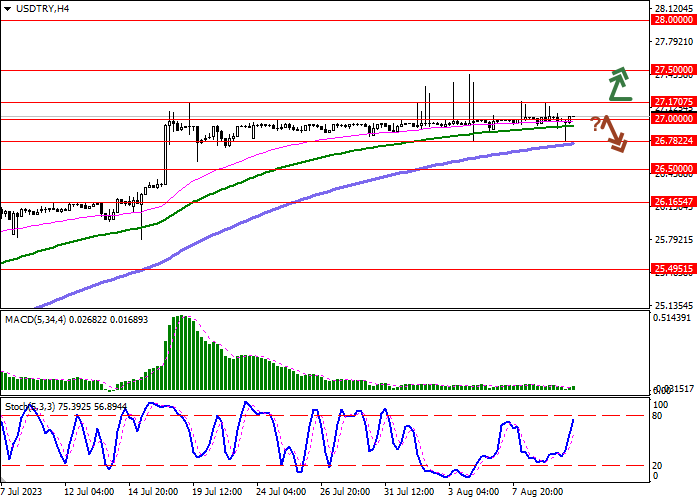700x500 pixels.
Task: Click the brown downward arrow near 26.78
Action: 615,133
